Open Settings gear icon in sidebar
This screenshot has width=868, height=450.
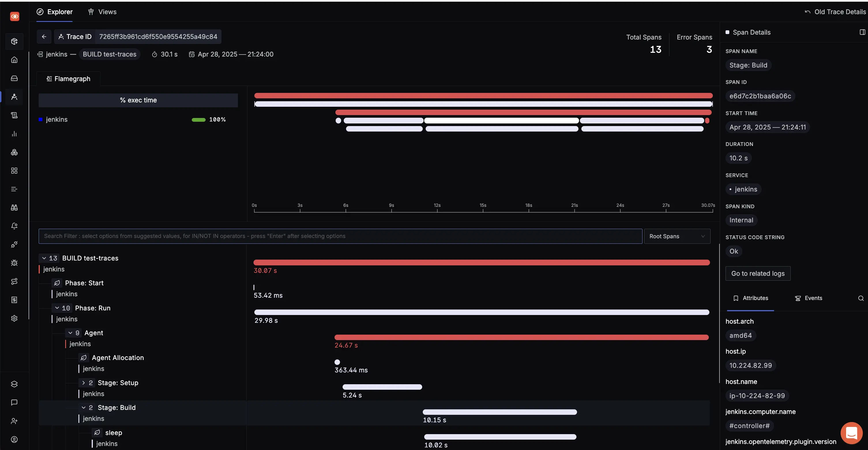coord(14,318)
